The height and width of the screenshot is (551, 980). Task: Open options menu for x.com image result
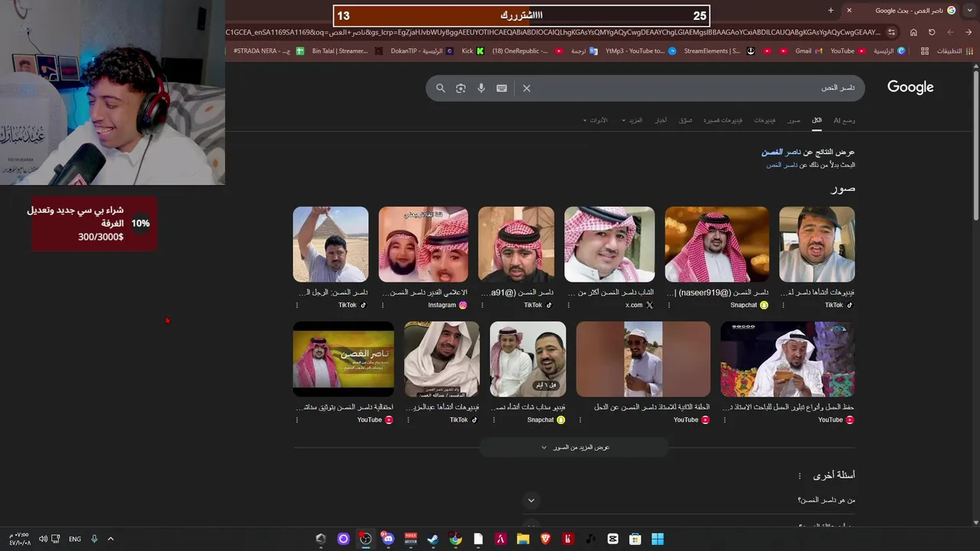568,305
